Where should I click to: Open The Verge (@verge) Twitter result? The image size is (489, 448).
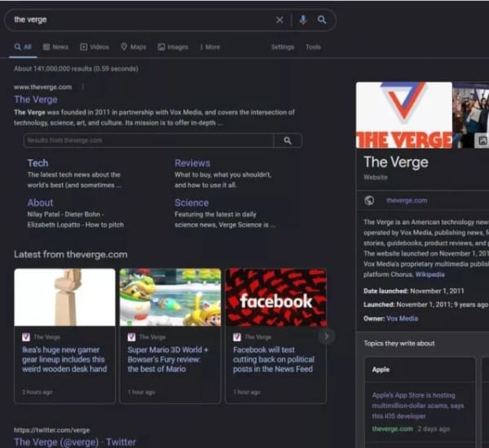pos(75,442)
